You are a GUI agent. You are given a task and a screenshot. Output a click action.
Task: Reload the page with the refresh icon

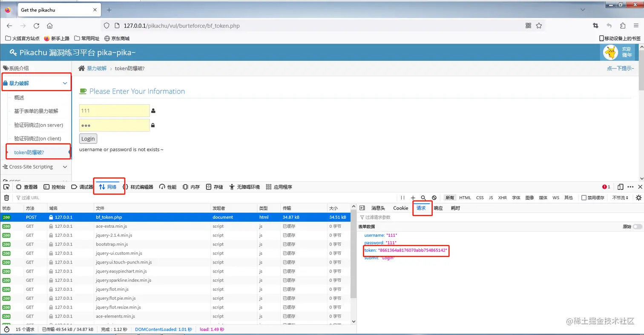36,26
